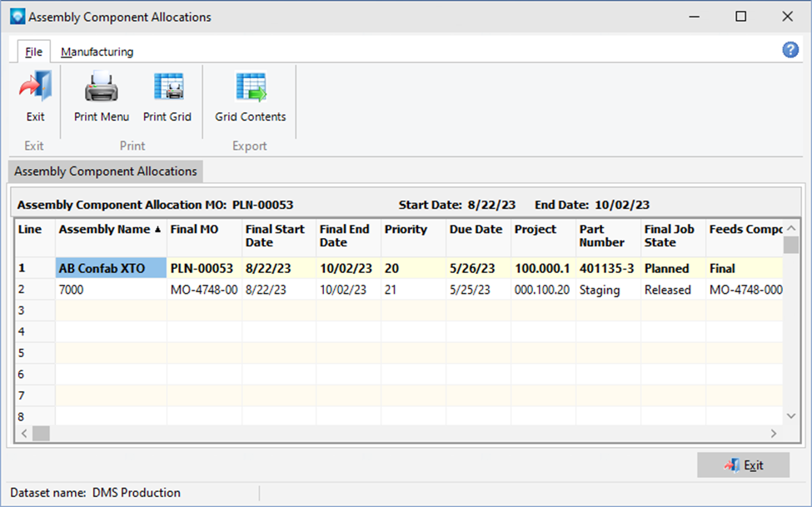Click the Exit button at bottom right
This screenshot has height=507, width=812.
(x=743, y=465)
